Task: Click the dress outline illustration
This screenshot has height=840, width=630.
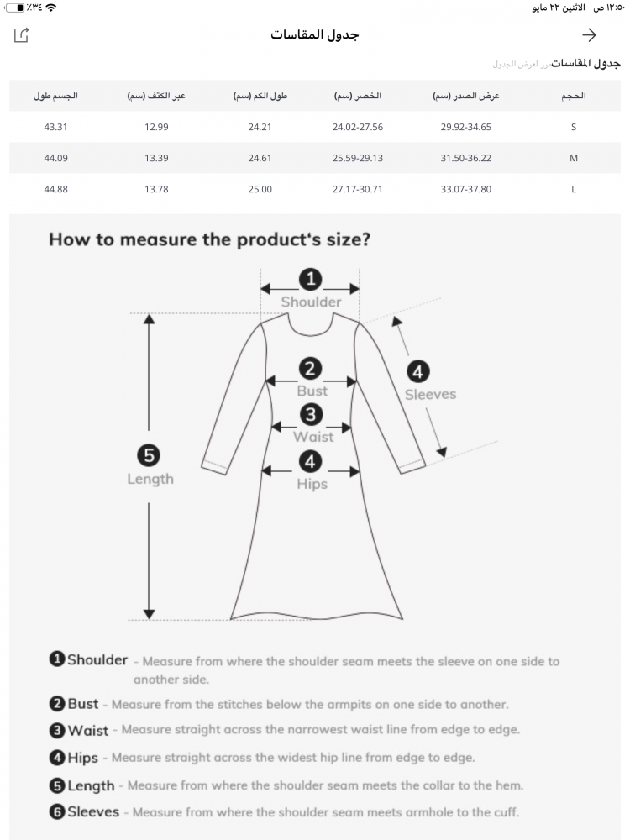Action: click(311, 538)
